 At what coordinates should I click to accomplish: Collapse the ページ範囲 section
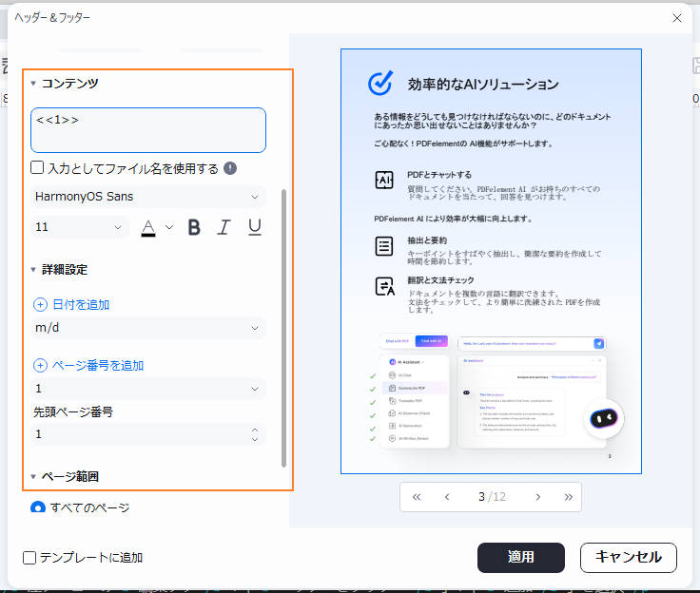[x=33, y=476]
